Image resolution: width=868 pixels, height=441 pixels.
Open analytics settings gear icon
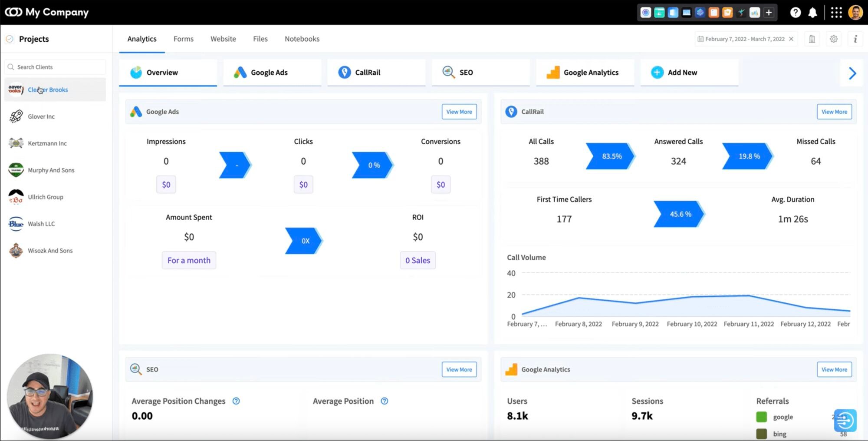[x=833, y=39]
